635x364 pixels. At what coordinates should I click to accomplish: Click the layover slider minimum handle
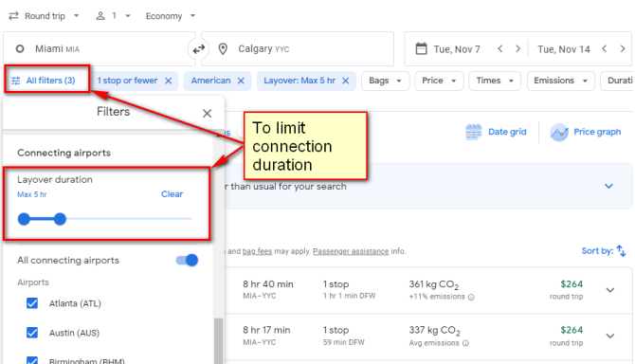point(24,219)
